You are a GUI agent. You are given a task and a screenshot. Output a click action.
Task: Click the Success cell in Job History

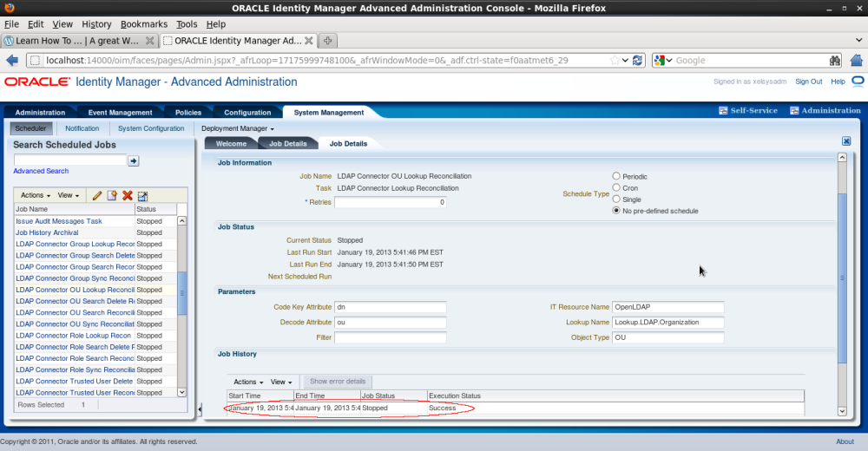click(443, 408)
